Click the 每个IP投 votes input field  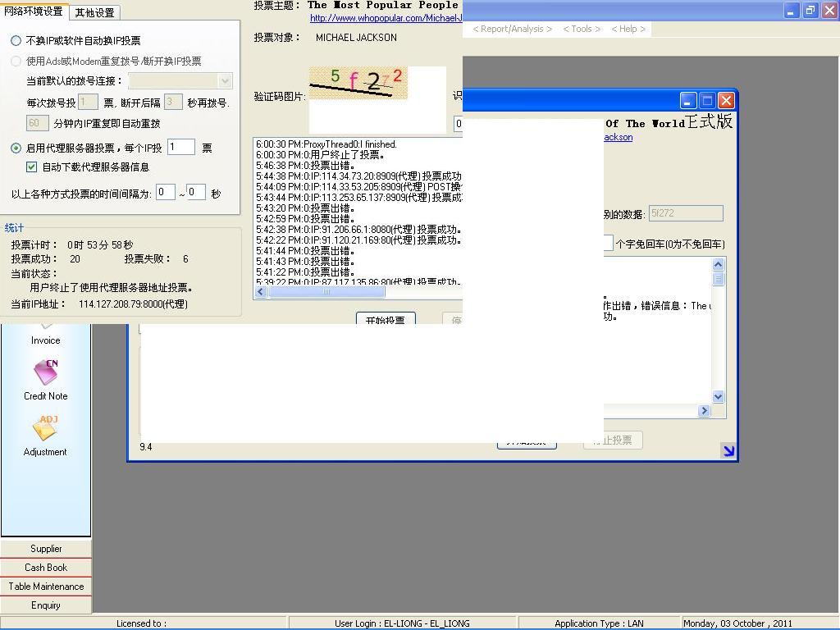tap(180, 148)
